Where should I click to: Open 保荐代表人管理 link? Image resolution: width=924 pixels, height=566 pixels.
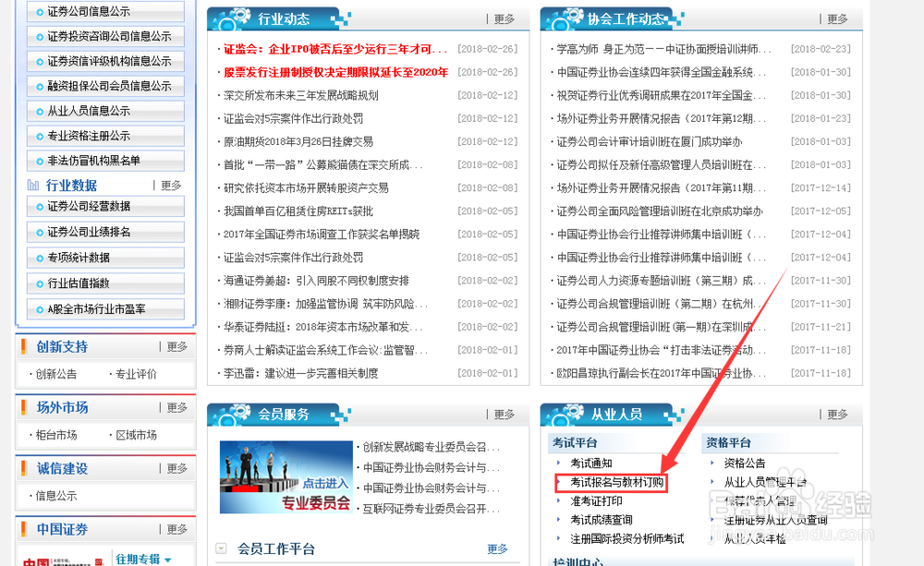pos(760,501)
